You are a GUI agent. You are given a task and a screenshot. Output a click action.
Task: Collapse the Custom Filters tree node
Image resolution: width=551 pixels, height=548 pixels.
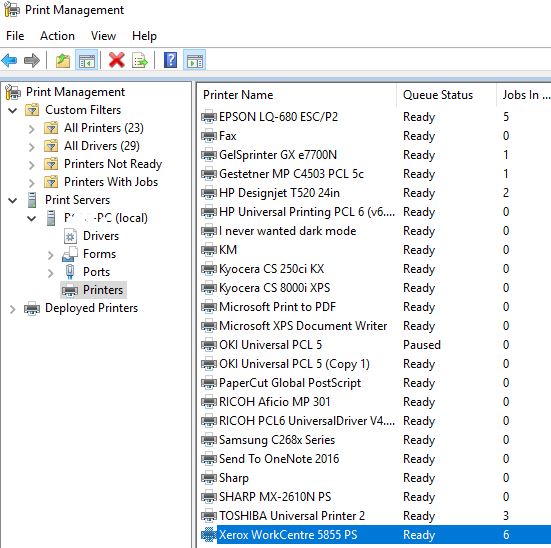pos(13,110)
